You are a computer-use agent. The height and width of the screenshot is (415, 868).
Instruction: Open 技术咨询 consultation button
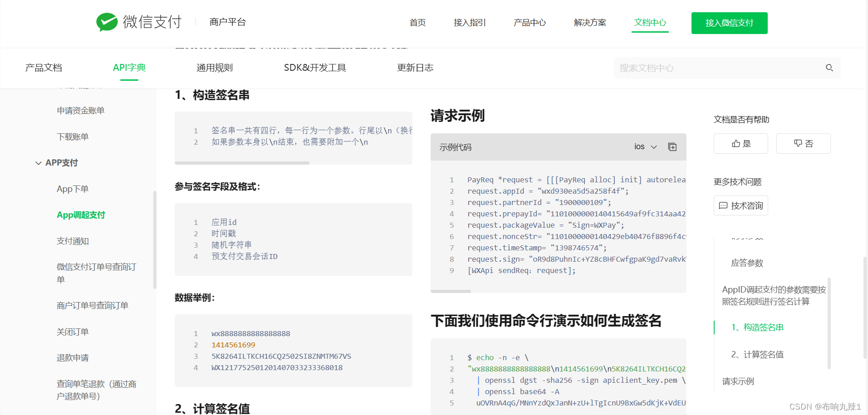pyautogui.click(x=741, y=205)
